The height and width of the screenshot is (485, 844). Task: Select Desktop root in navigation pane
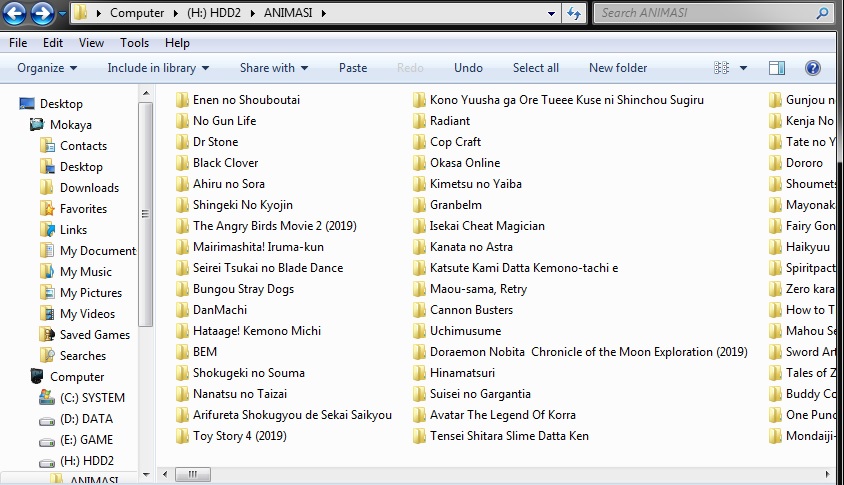(x=61, y=103)
